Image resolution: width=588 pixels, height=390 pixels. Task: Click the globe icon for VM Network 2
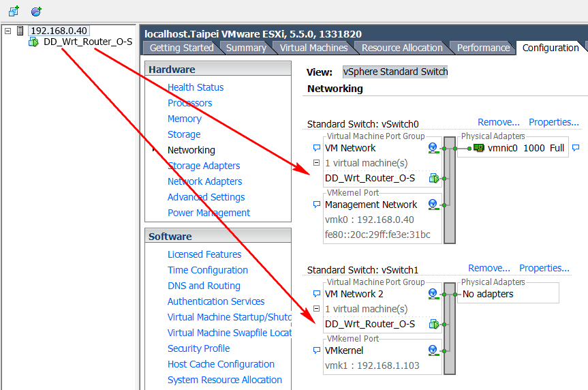(x=433, y=294)
